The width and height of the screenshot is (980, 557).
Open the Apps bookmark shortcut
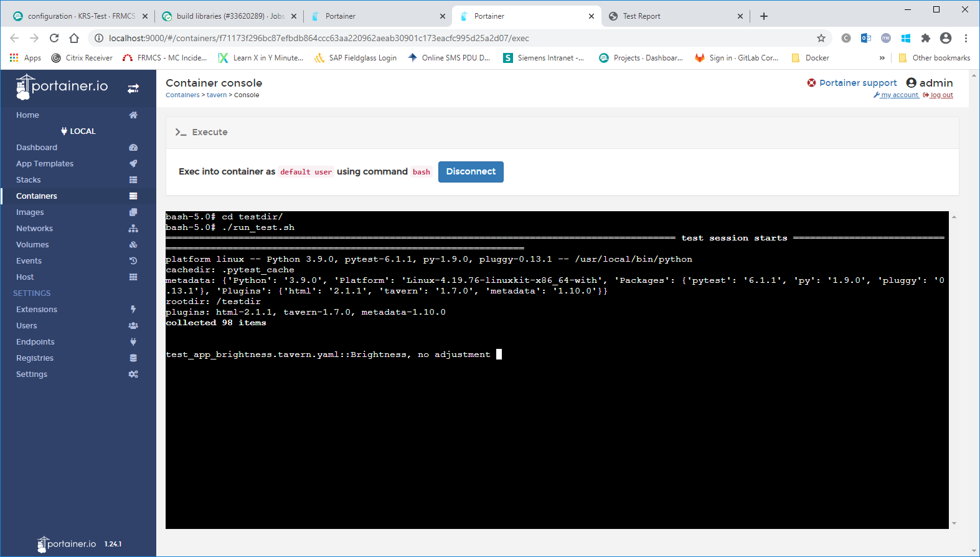click(x=25, y=58)
